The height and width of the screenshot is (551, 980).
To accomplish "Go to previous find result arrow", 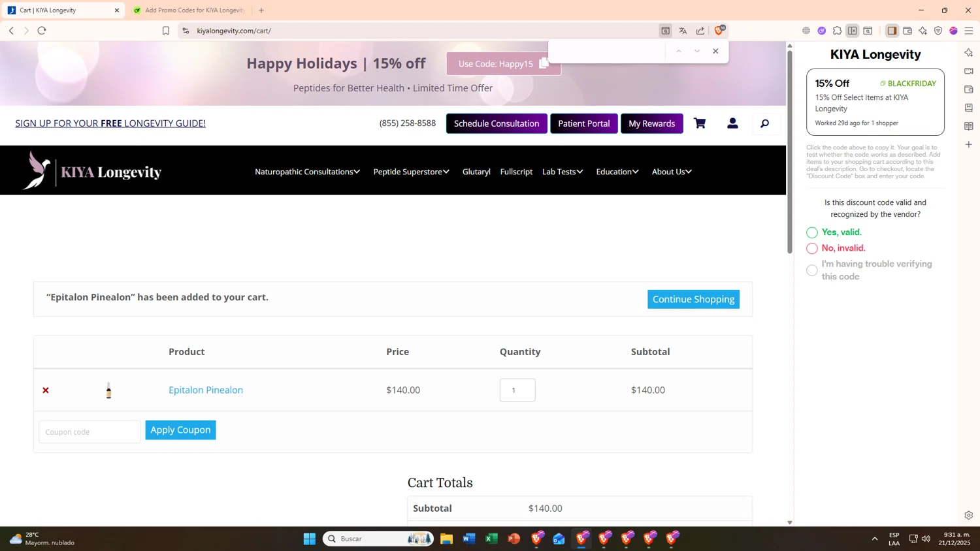I will (x=679, y=51).
